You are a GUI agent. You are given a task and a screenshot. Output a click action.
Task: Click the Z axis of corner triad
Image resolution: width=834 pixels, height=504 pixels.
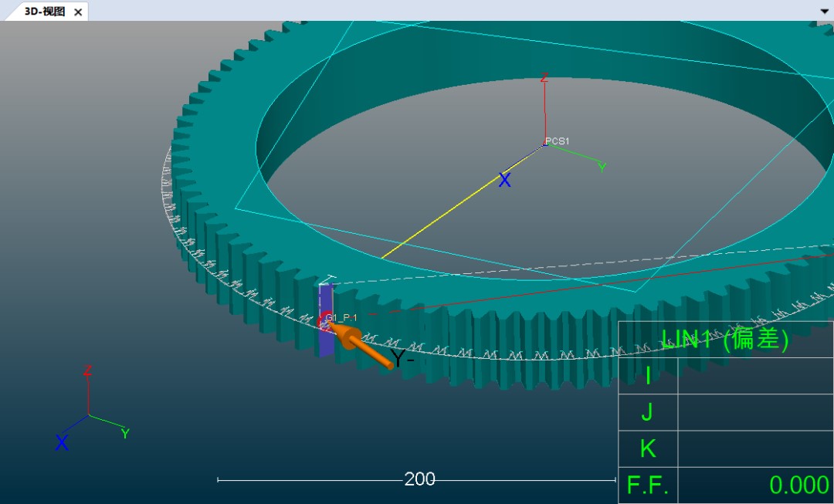click(x=88, y=392)
